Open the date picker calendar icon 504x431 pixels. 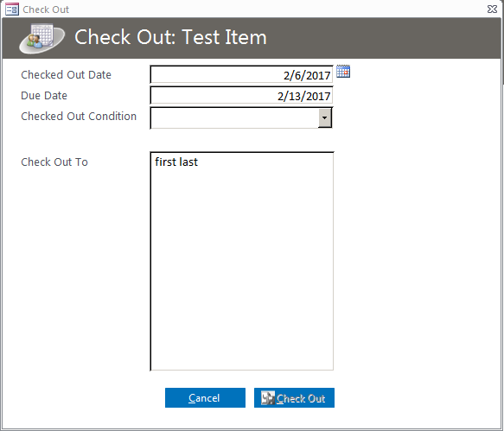coord(343,72)
